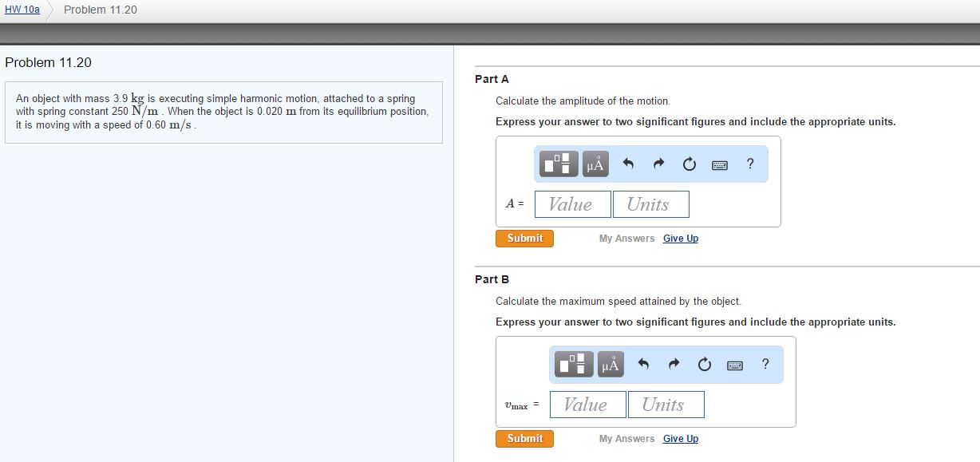Open the on-screen keyboard for Part B
The height and width of the screenshot is (462, 980).
point(734,364)
